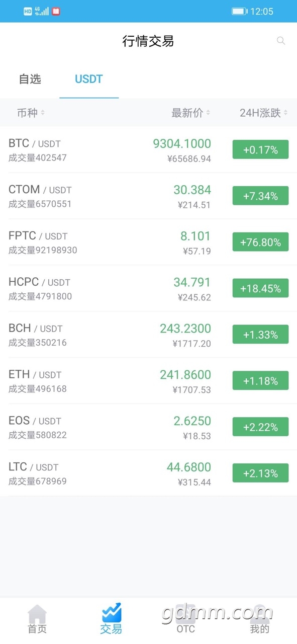Viewport: 297px width, 644px height.
Task: Open the CTOM / USDT pair row
Action: (148, 196)
